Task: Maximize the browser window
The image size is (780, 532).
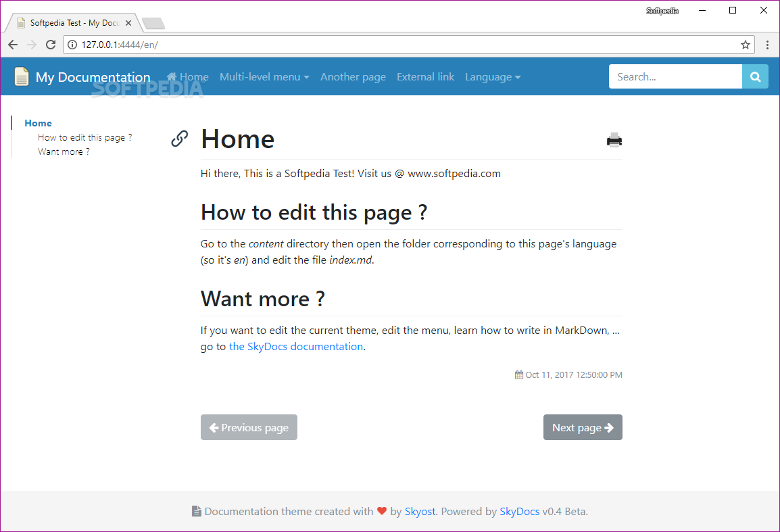Action: coord(733,10)
